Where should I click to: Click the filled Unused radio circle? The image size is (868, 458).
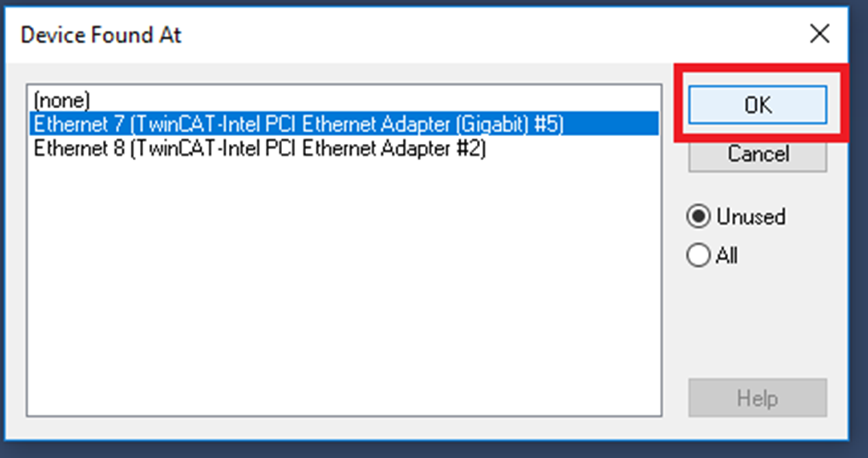point(699,217)
